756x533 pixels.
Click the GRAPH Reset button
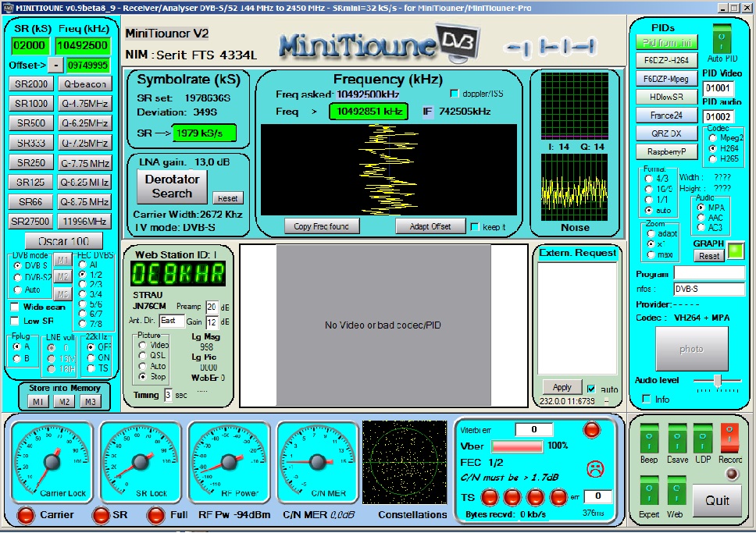709,256
